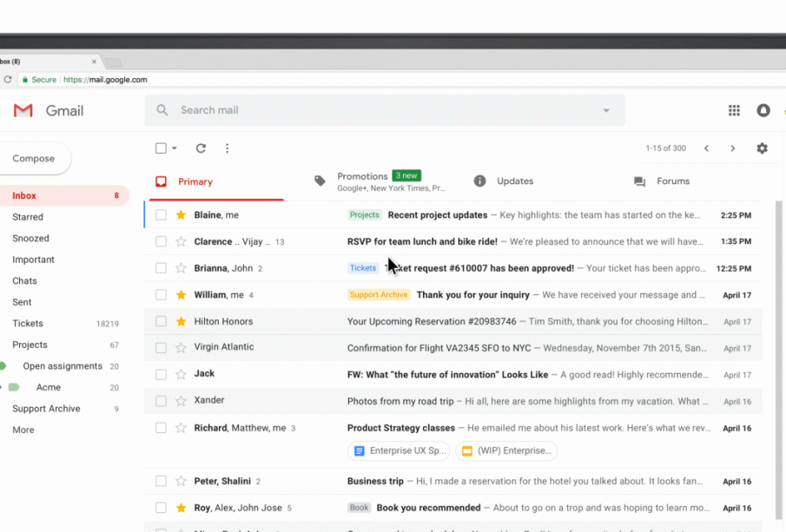Click the Compose button
The width and height of the screenshot is (786, 532).
tap(34, 159)
